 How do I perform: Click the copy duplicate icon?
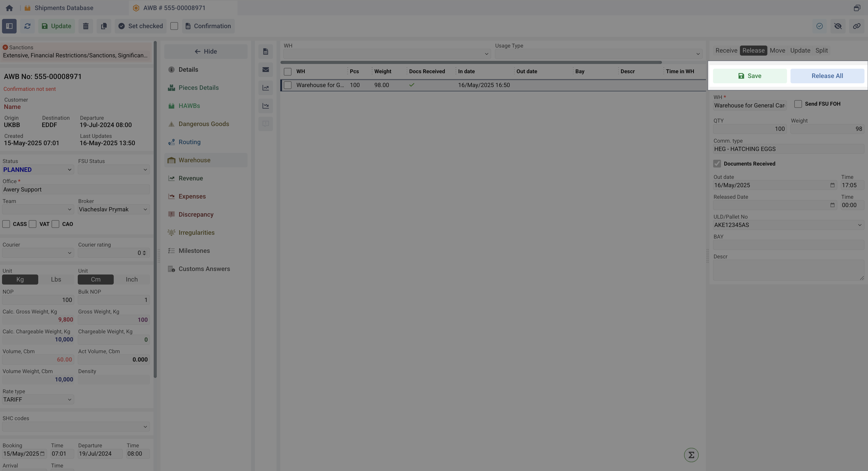click(104, 26)
